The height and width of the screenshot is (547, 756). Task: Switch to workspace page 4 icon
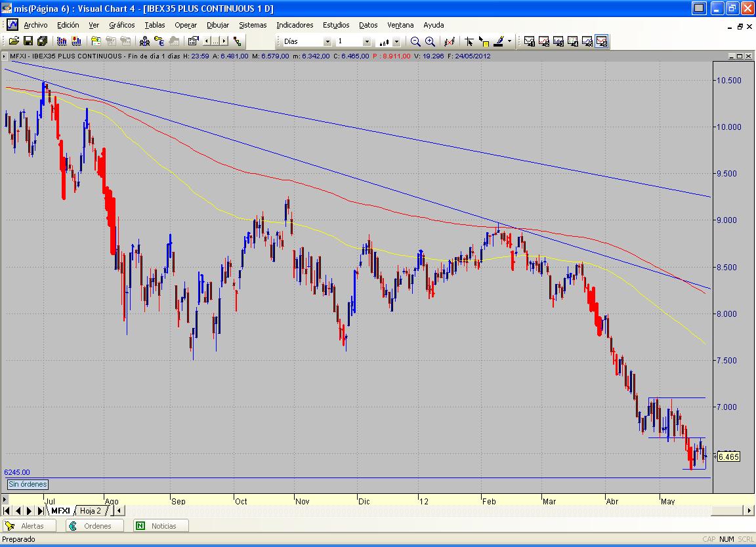[x=572, y=41]
